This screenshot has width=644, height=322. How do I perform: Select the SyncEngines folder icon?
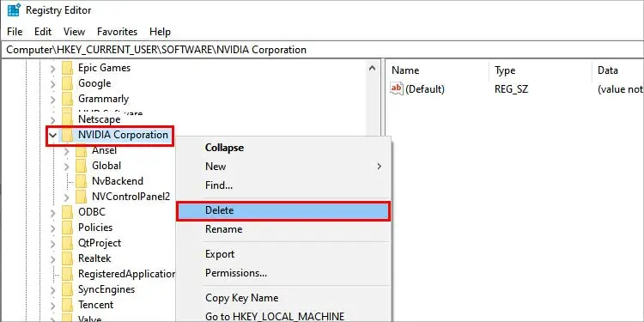coord(67,289)
